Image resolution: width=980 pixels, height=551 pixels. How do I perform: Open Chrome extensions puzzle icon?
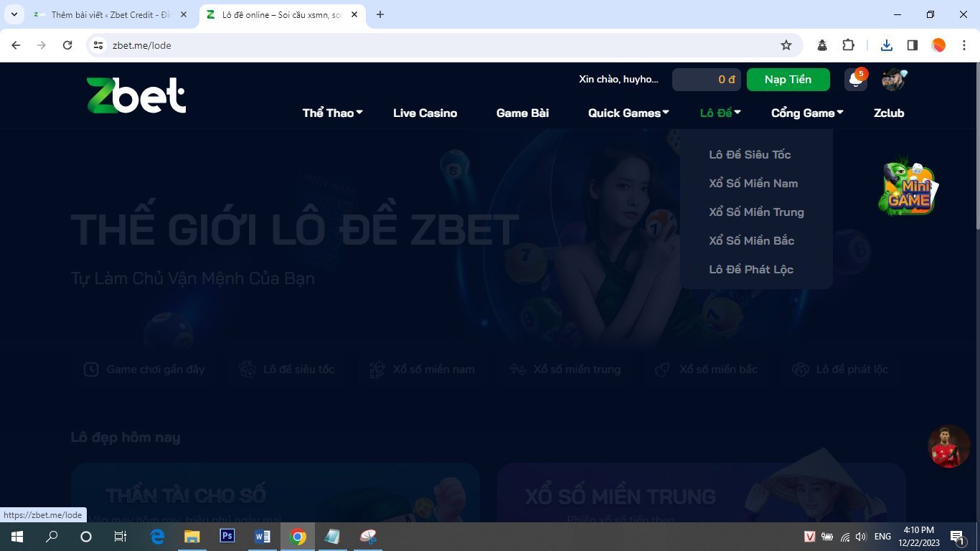[848, 45]
